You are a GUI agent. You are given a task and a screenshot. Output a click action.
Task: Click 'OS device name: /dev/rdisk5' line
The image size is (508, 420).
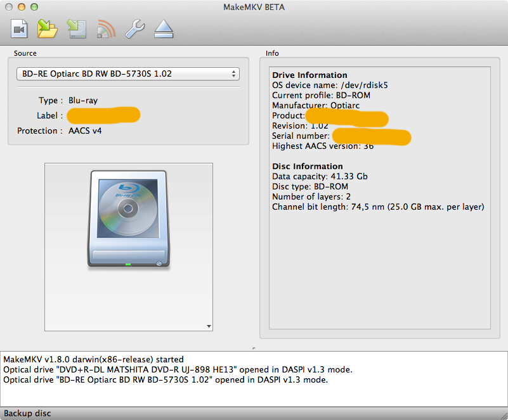[x=330, y=85]
